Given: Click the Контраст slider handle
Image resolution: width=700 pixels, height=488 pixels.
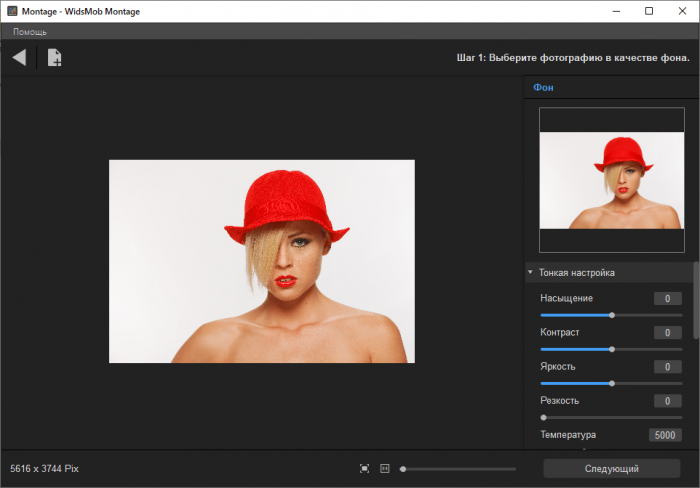Looking at the screenshot, I should point(611,349).
